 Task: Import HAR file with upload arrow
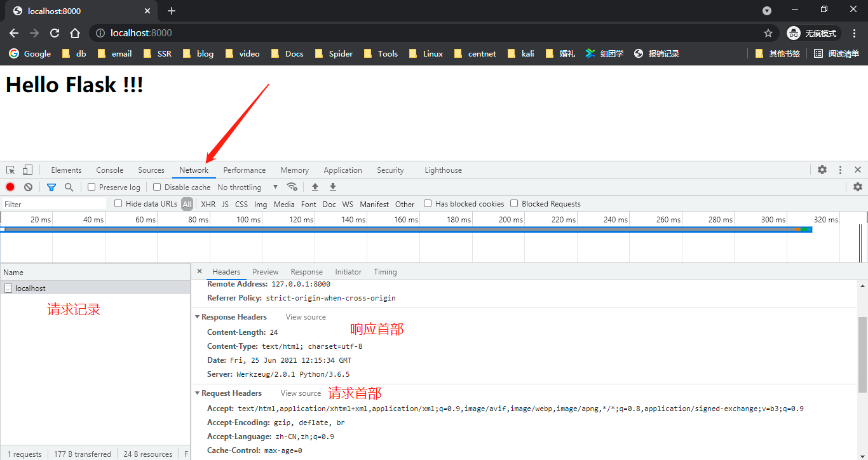pyautogui.click(x=315, y=187)
